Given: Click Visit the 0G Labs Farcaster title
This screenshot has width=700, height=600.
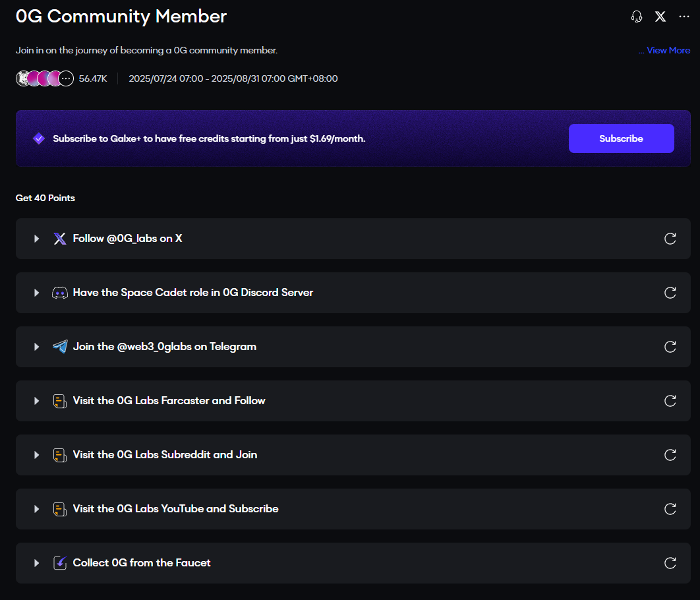Looking at the screenshot, I should 169,400.
